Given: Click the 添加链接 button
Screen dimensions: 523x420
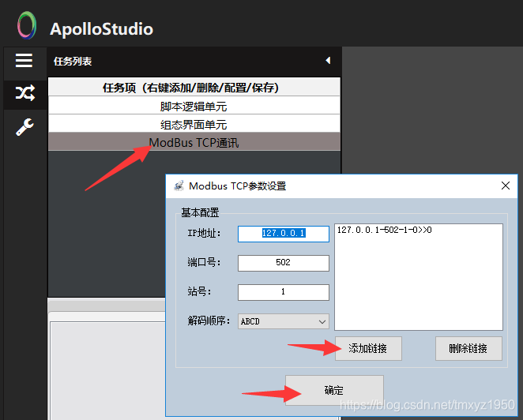Looking at the screenshot, I should [368, 348].
